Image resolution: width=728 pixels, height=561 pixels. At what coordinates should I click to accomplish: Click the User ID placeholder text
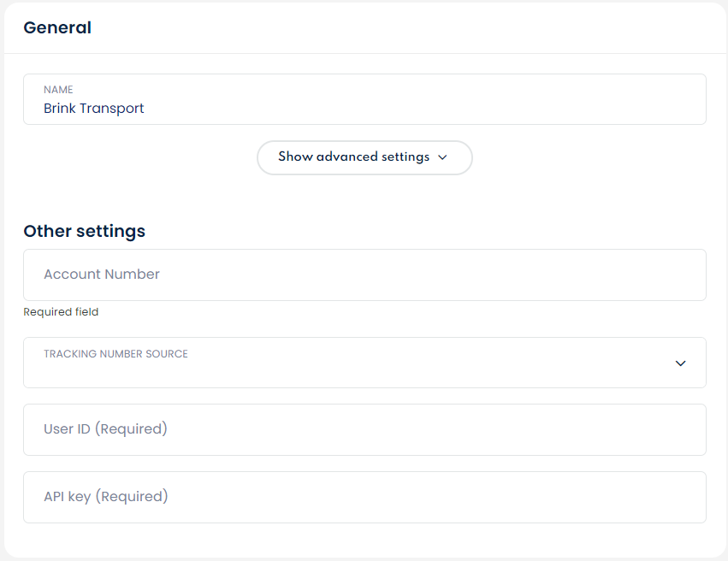click(x=105, y=429)
